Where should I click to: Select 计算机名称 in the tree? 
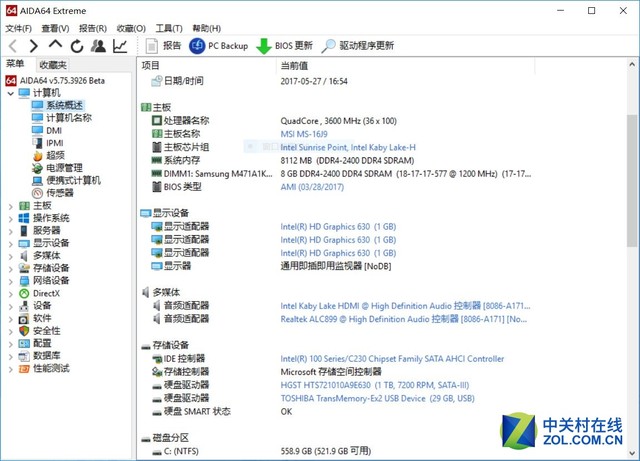point(62,118)
